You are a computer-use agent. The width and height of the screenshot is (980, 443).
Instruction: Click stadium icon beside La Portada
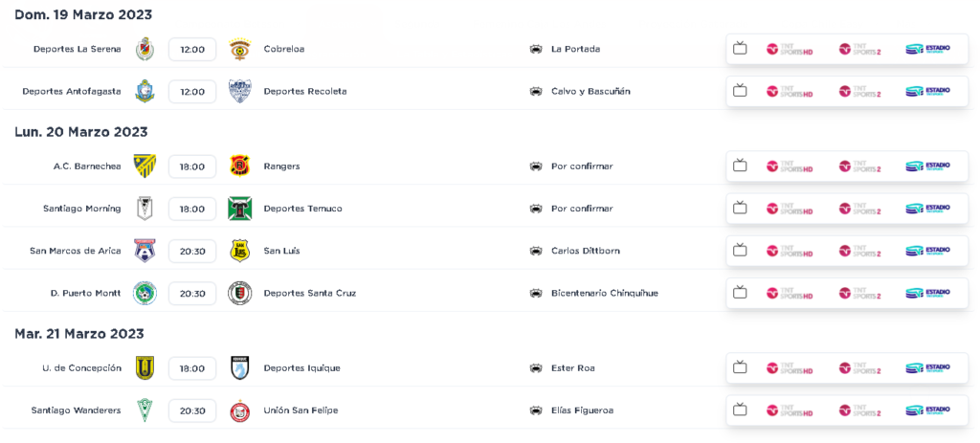point(536,49)
